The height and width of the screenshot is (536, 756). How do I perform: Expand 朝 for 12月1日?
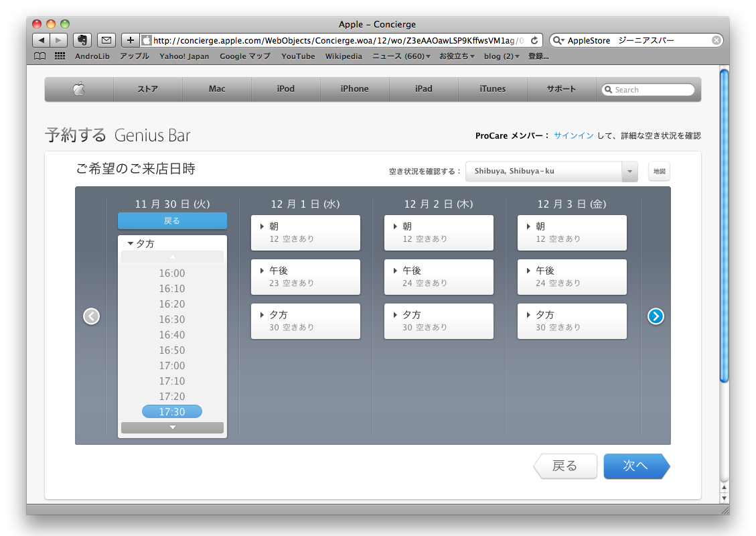[305, 232]
